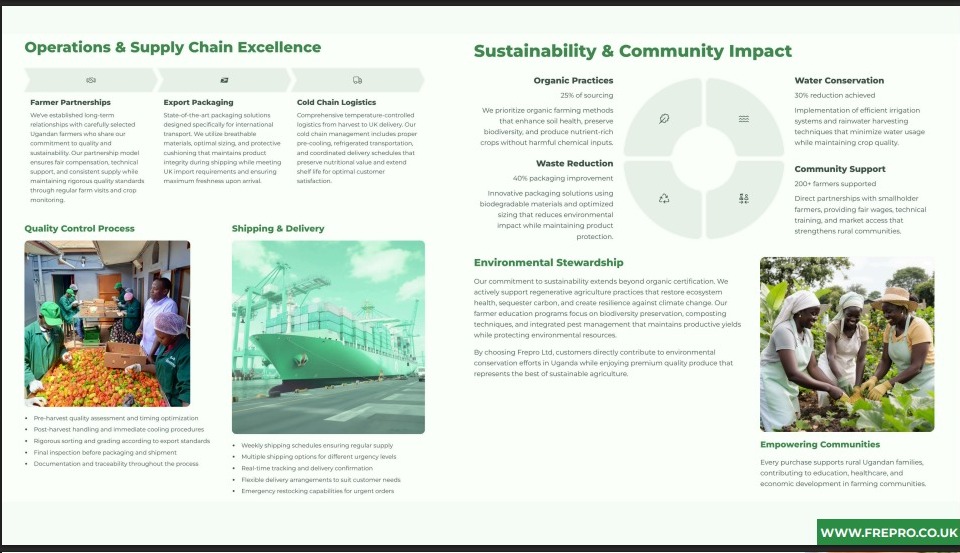Select the farmers planting photo
960x553 pixels.
[x=846, y=344]
